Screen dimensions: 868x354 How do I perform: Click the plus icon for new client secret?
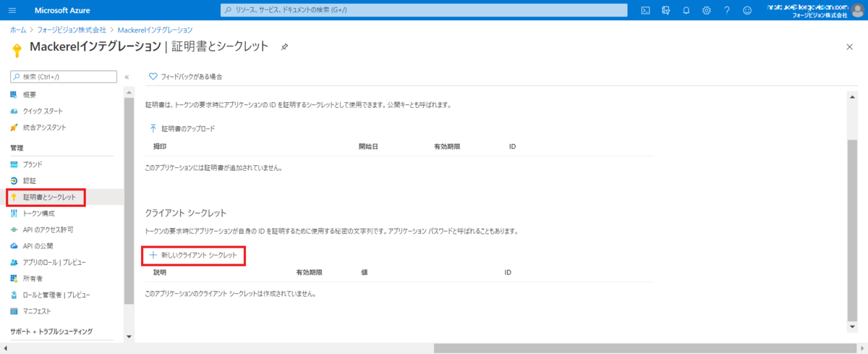coord(153,256)
